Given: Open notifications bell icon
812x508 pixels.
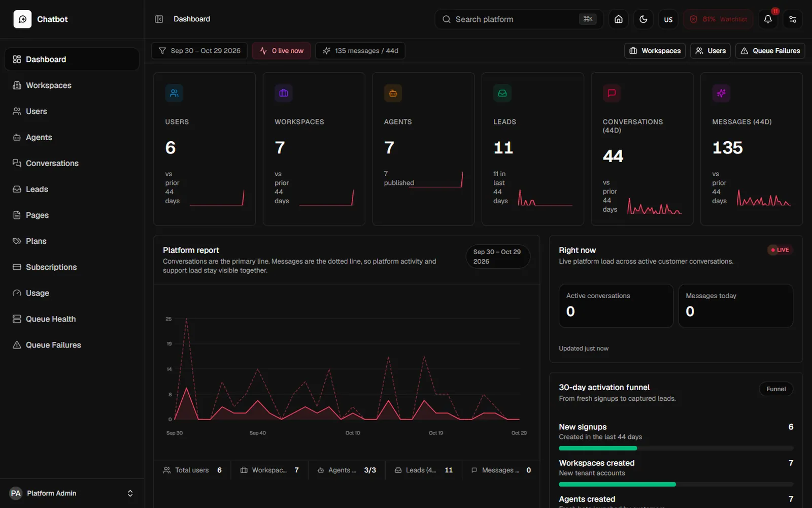Looking at the screenshot, I should click(x=768, y=19).
